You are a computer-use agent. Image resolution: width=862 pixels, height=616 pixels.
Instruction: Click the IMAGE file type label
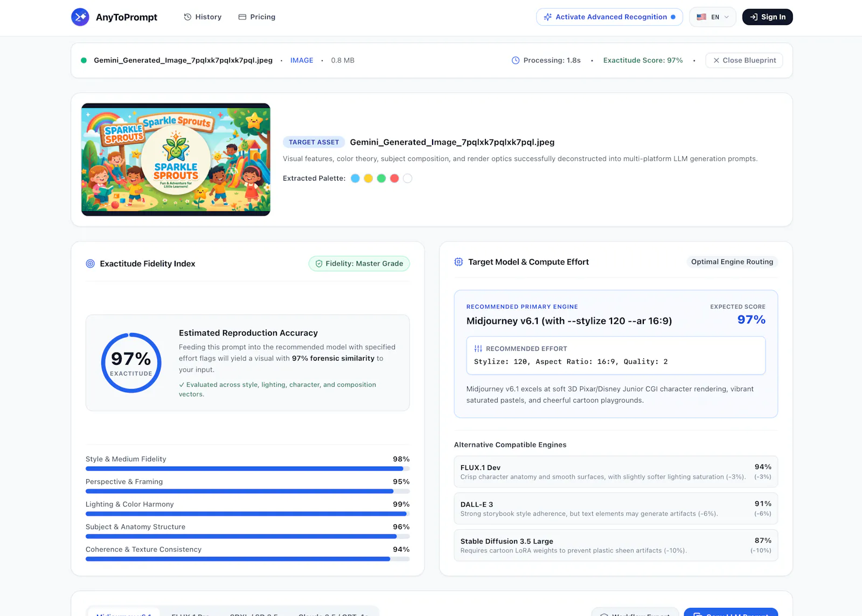(302, 60)
